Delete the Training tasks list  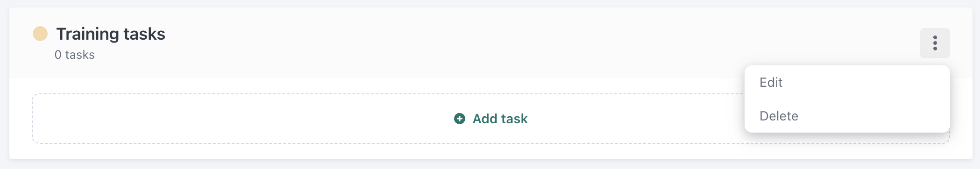[847, 116]
